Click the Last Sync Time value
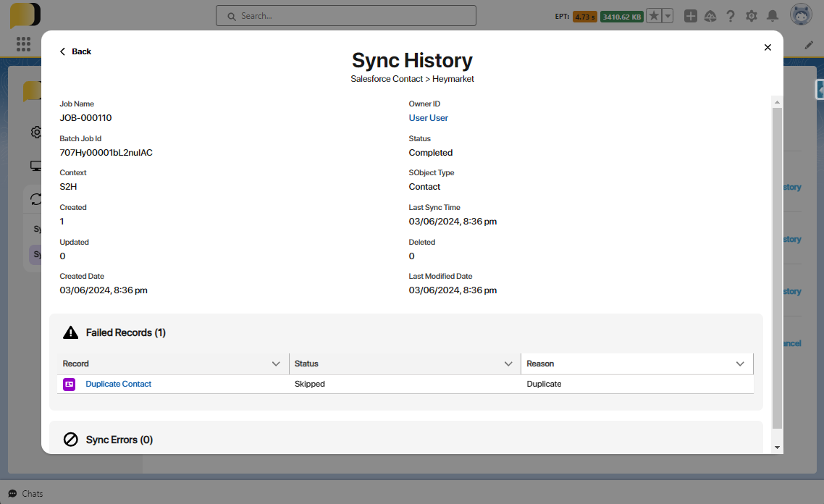 point(453,222)
